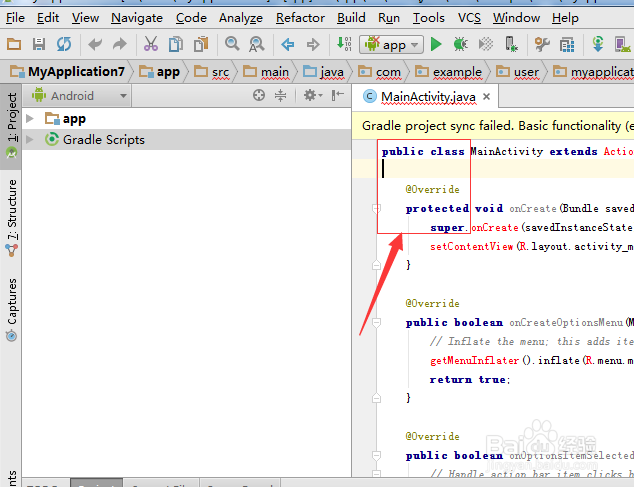Select the app breadcrumb folder

click(159, 72)
